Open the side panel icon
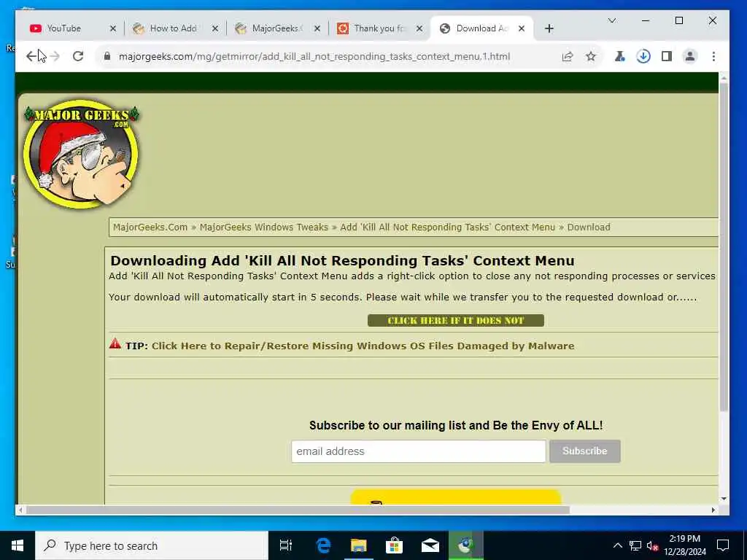The height and width of the screenshot is (560, 747). 667,56
